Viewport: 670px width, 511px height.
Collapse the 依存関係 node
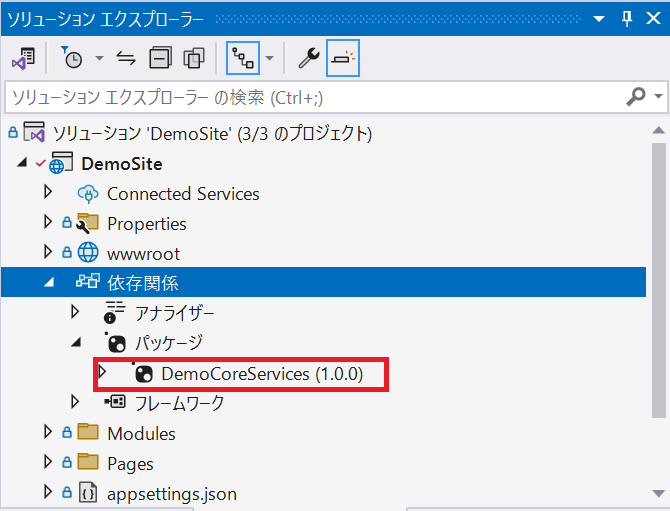click(49, 282)
